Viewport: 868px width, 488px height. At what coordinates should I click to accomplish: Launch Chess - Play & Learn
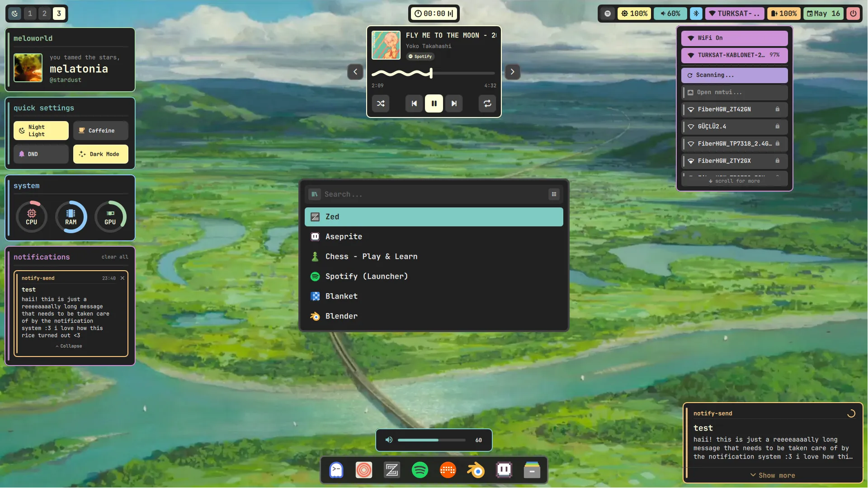(x=434, y=257)
